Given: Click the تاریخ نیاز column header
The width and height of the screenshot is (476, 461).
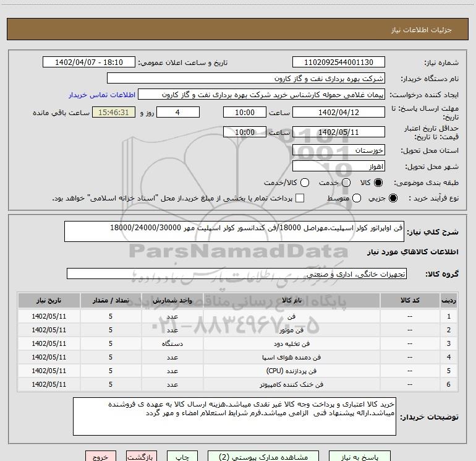Looking at the screenshot, I should (x=49, y=300).
